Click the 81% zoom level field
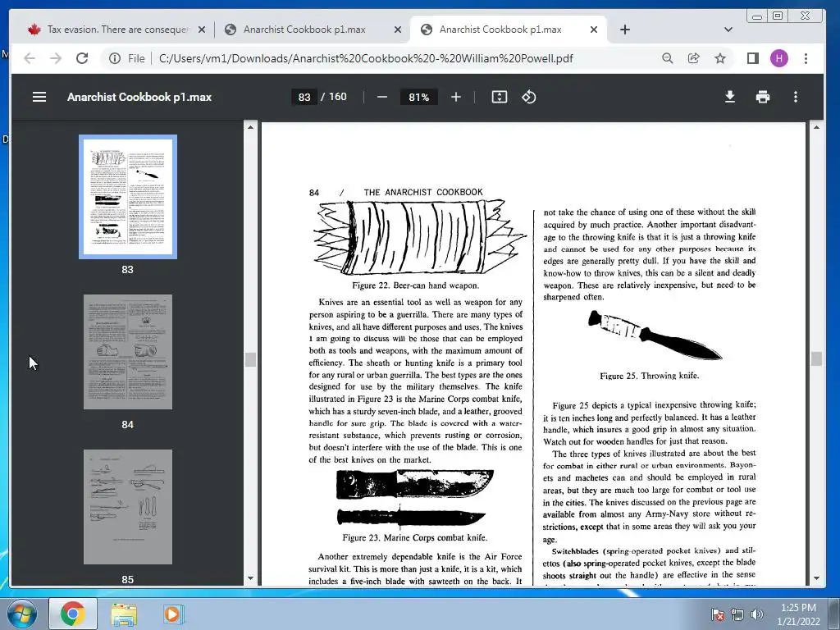Screen dimensions: 840x630 coord(419,97)
